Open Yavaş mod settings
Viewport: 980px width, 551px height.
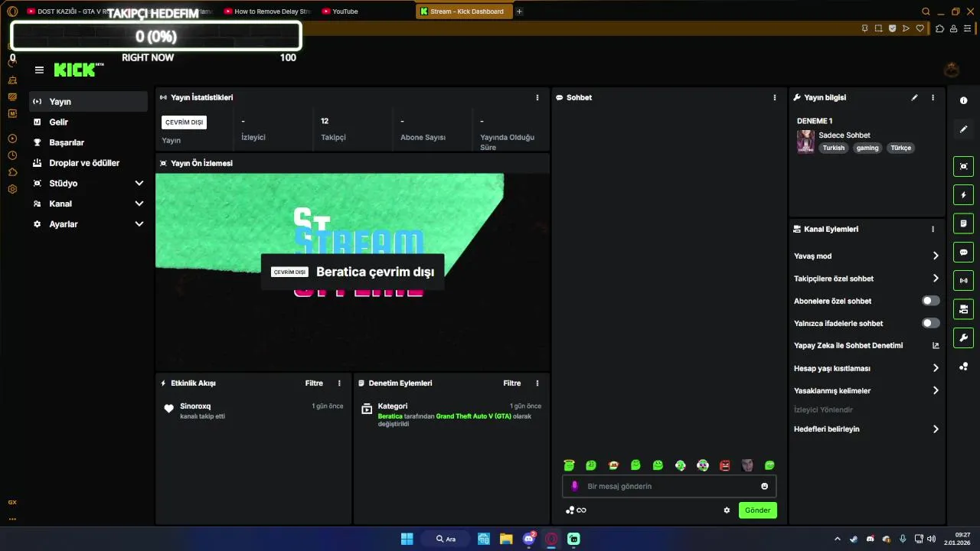click(x=867, y=256)
